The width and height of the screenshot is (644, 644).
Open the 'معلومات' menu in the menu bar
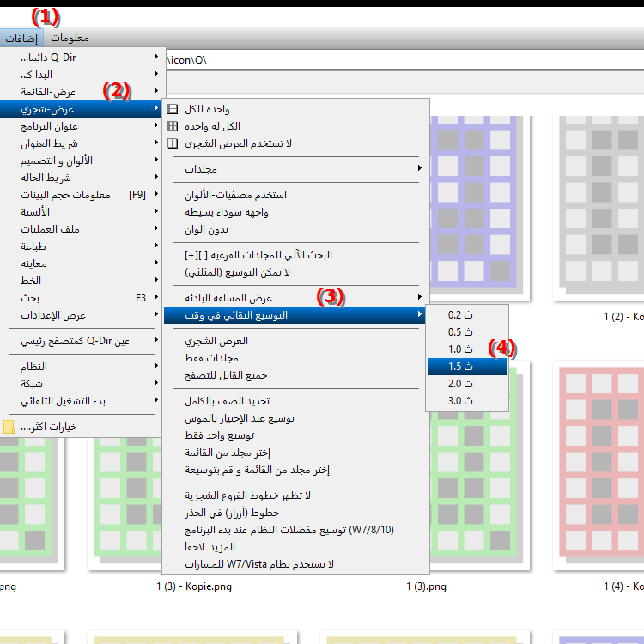point(70,38)
